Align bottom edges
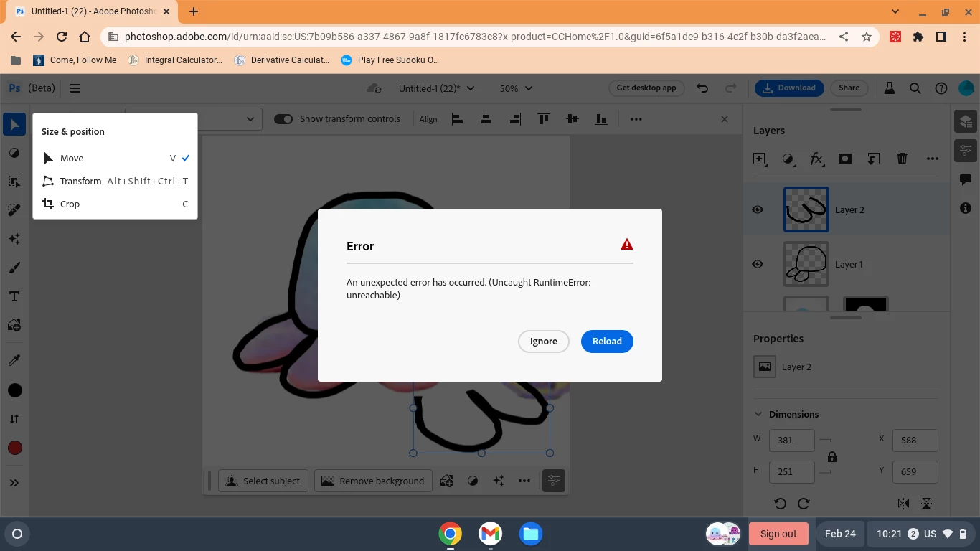Viewport: 980px width, 551px height. click(601, 119)
